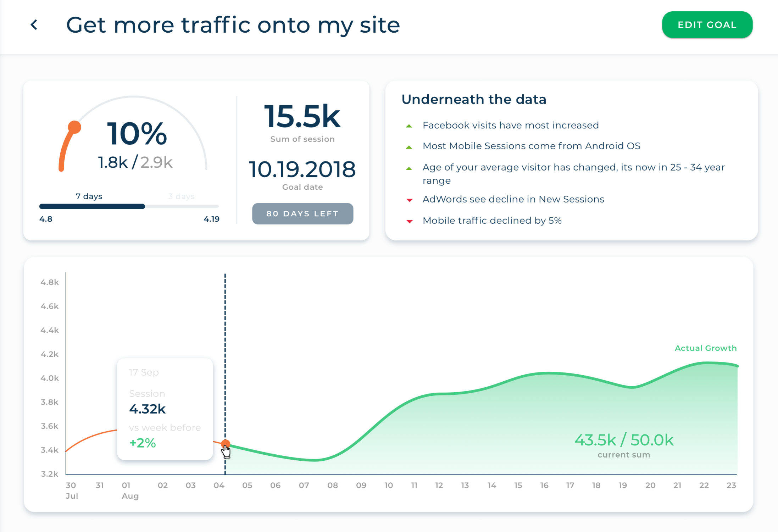Select the 3 days faded period label
This screenshot has width=778, height=532.
click(181, 196)
